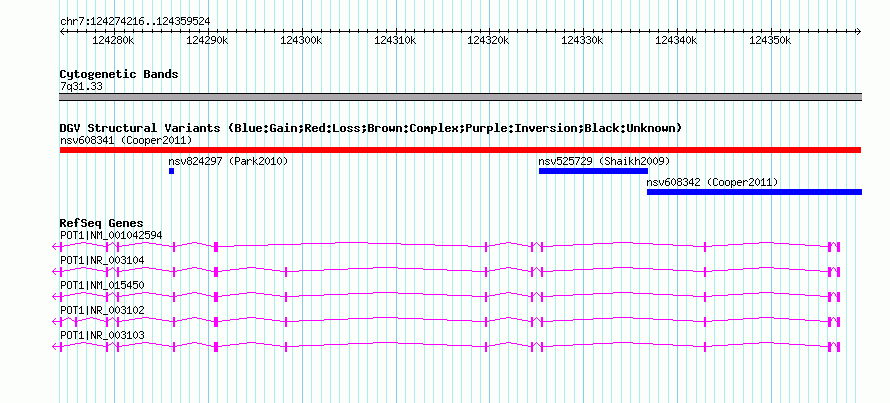Click the 124350k ruler label
This screenshot has width=890, height=403.
click(x=770, y=40)
